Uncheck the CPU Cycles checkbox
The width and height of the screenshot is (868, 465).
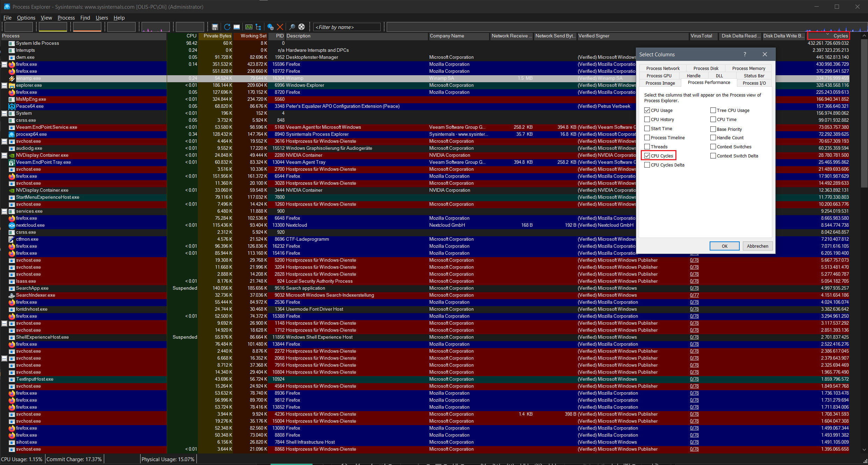(647, 156)
